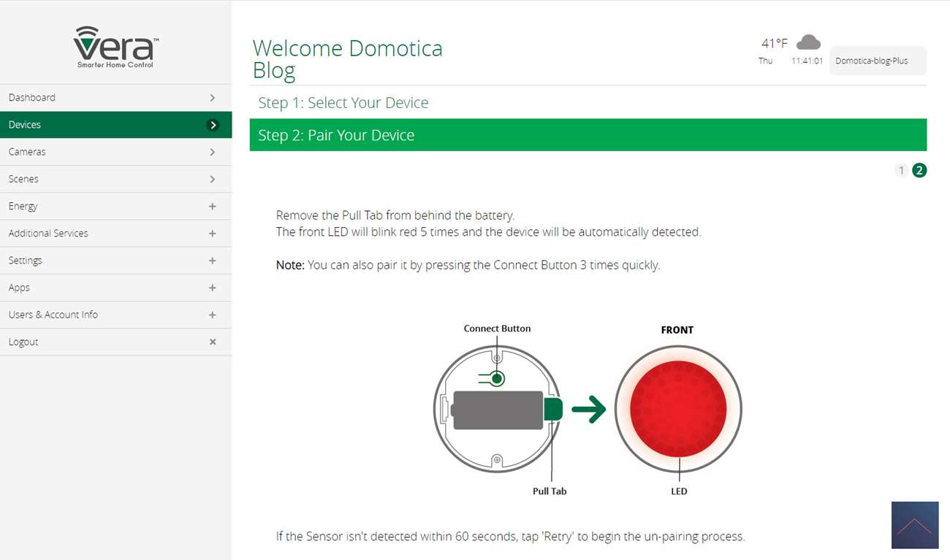
Task: Click the FRONT diagram label
Action: click(677, 330)
